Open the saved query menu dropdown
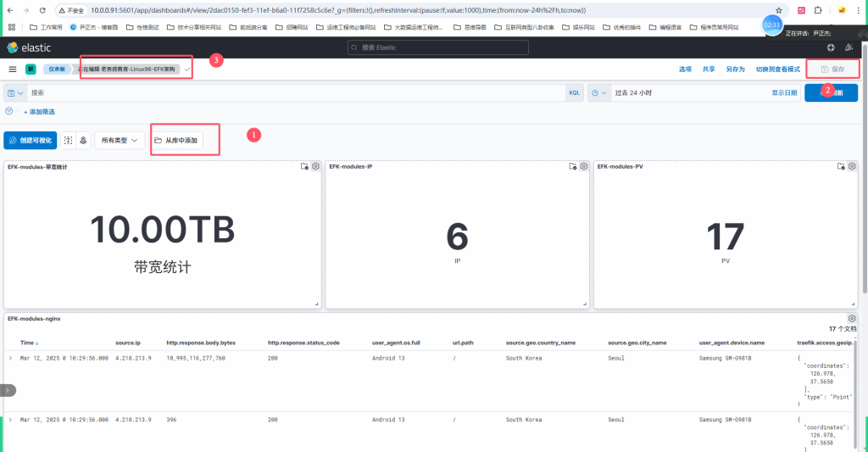 pos(14,92)
